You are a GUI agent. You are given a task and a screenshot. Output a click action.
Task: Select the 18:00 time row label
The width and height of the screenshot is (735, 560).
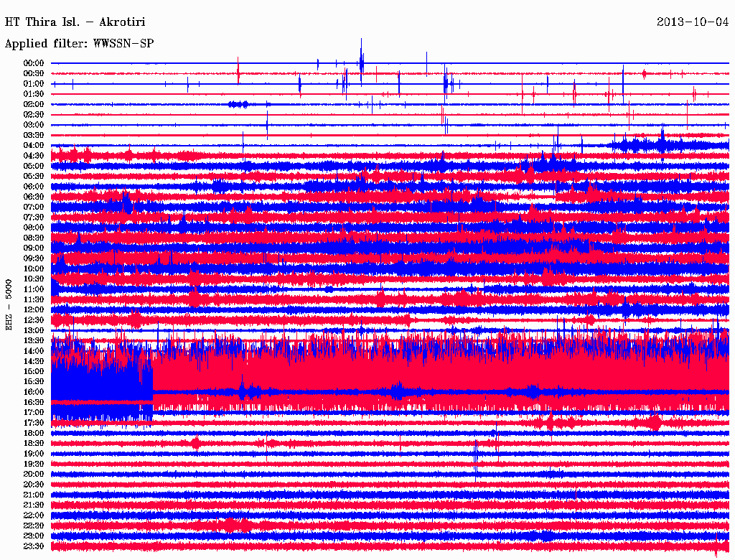click(x=34, y=433)
